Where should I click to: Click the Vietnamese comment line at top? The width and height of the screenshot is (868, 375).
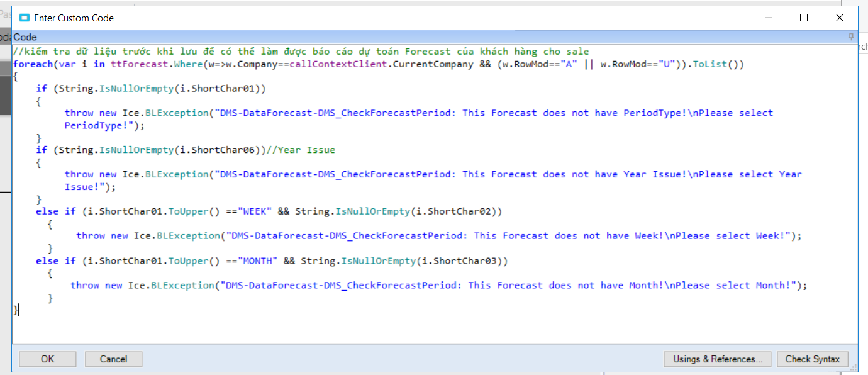tap(301, 52)
